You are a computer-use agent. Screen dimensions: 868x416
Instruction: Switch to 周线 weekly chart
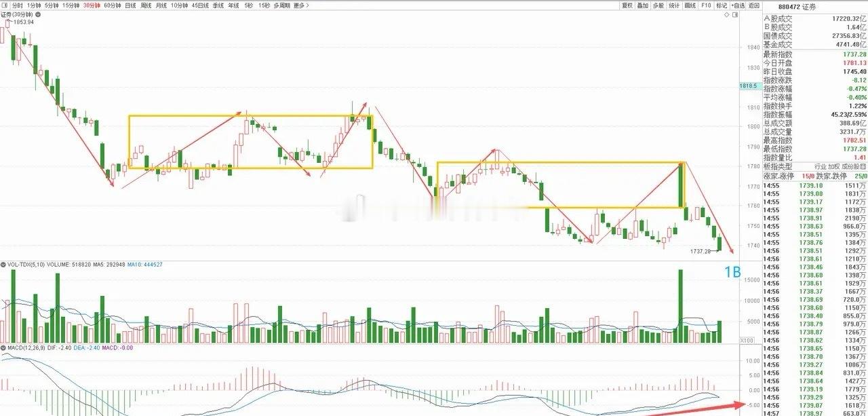pyautogui.click(x=146, y=5)
